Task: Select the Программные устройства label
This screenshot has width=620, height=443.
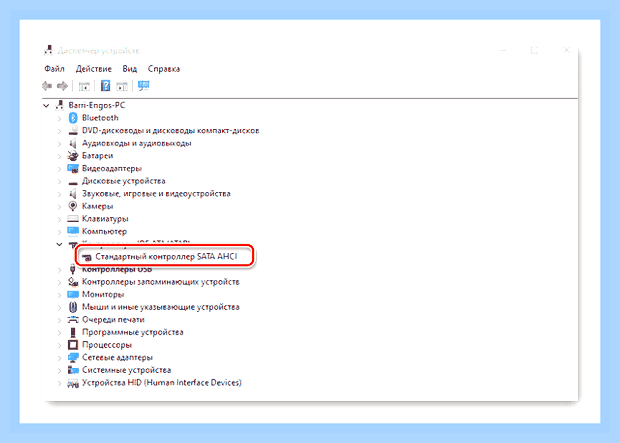Action: click(132, 332)
